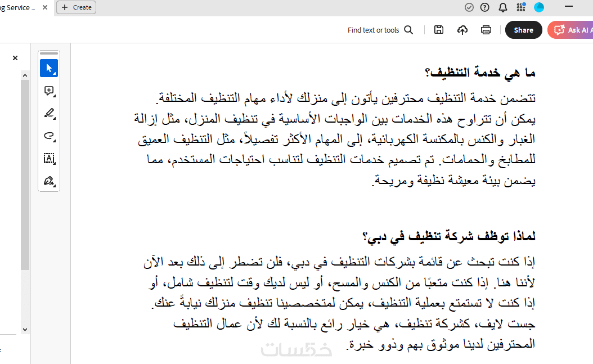Click heading 'لماذا توظف شركة تنظيف في دبي؟'

click(448, 236)
